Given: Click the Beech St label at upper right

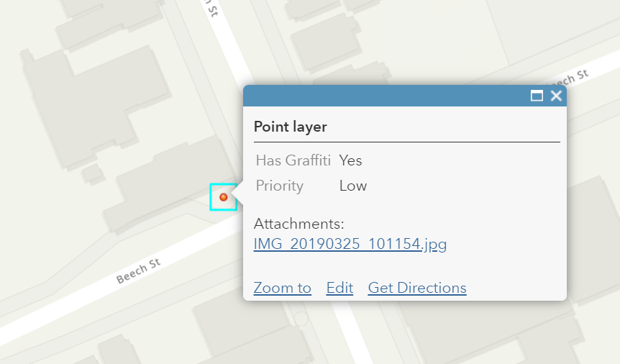Looking at the screenshot, I should [x=568, y=78].
